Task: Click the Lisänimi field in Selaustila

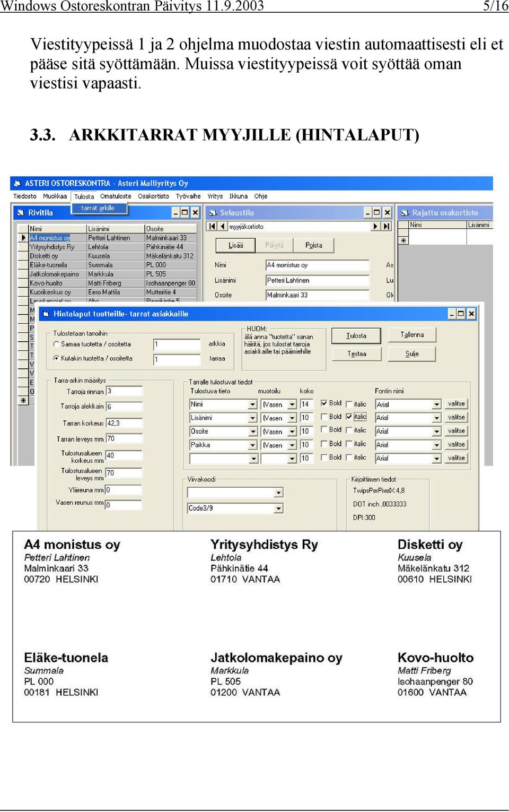Action: point(317,280)
